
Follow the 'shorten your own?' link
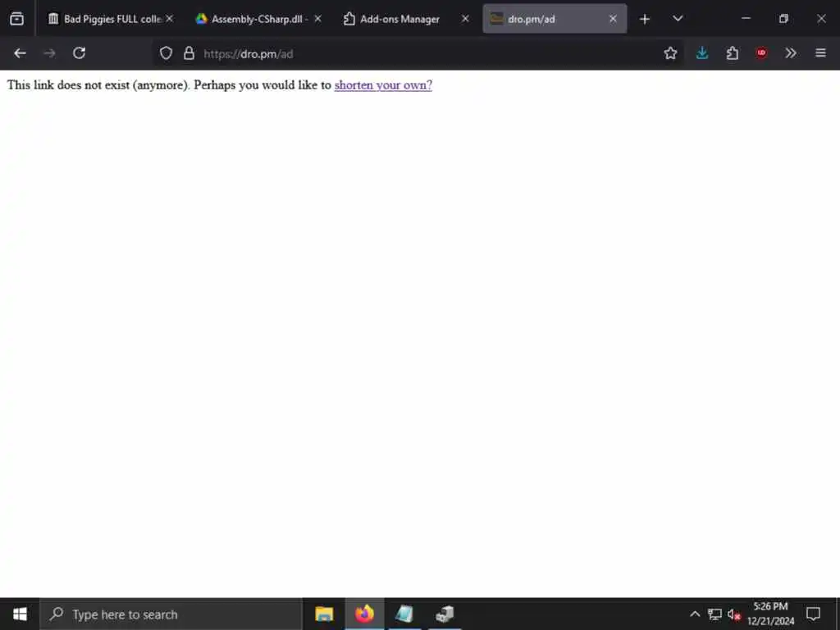pos(383,85)
